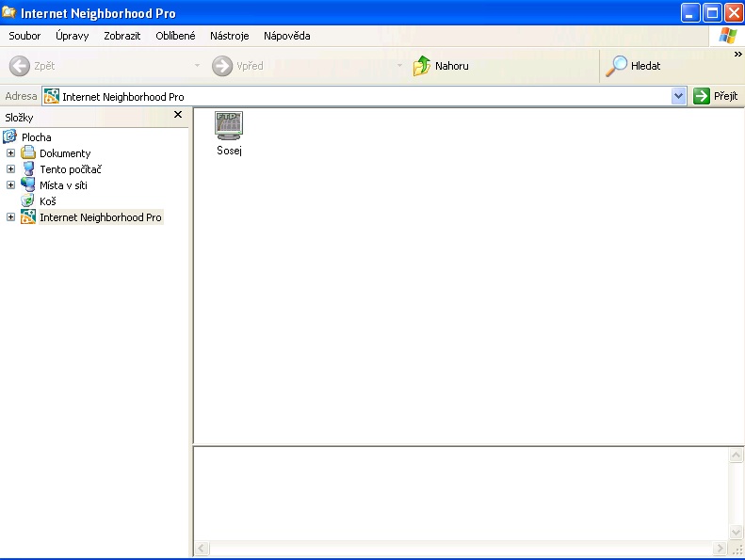Select the Koš label in tree

[x=47, y=201]
